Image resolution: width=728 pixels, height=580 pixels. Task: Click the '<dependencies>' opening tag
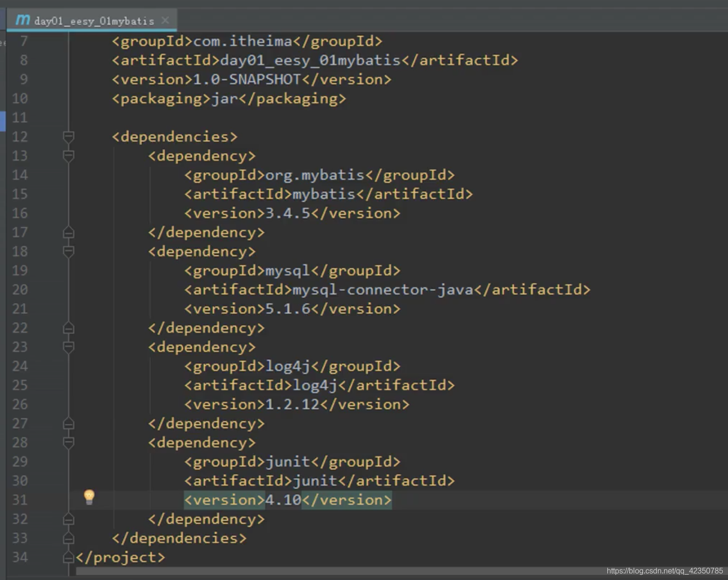pos(175,137)
